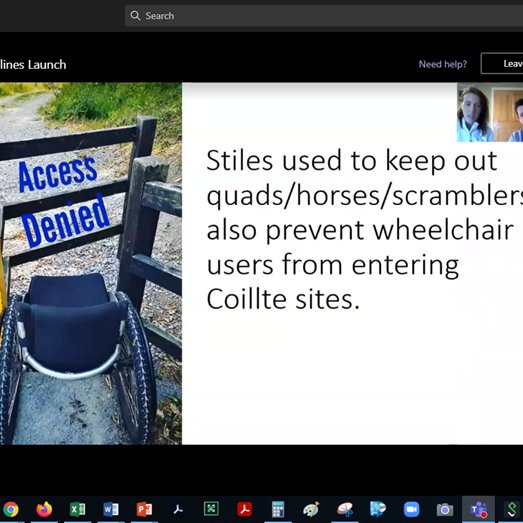Click the 'lines Launch' meeting title

tap(33, 64)
